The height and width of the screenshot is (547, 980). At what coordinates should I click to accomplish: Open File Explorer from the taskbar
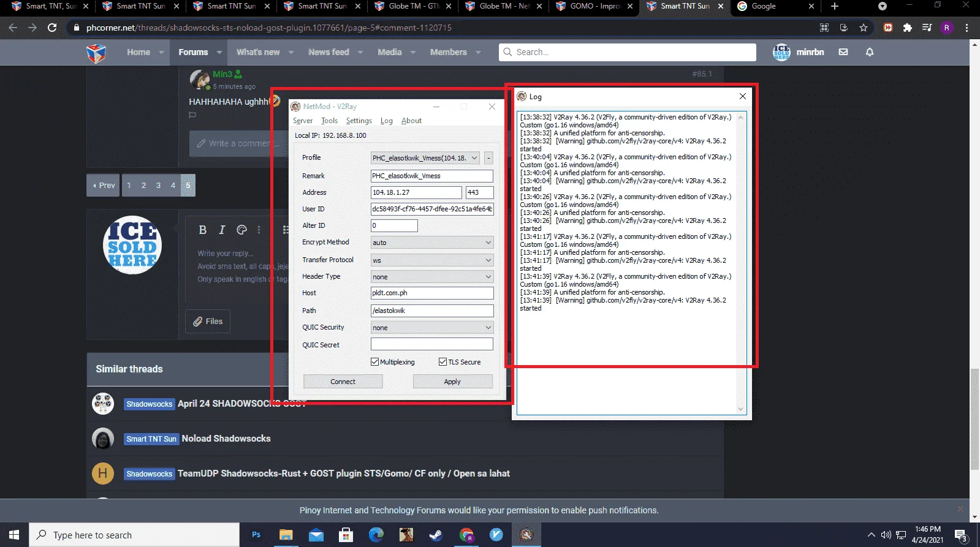286,535
